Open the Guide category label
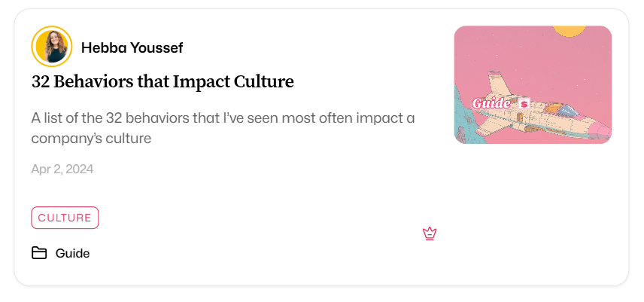 tap(72, 253)
